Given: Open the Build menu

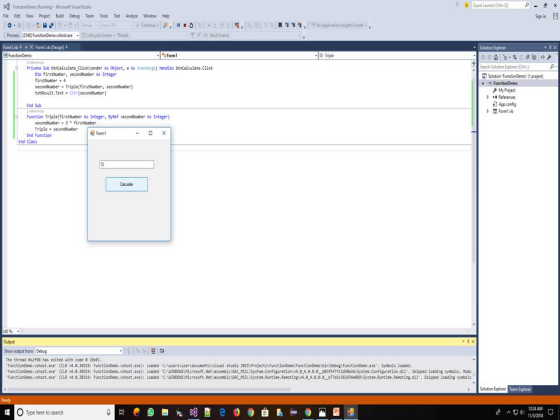Looking at the screenshot, I should 60,16.
